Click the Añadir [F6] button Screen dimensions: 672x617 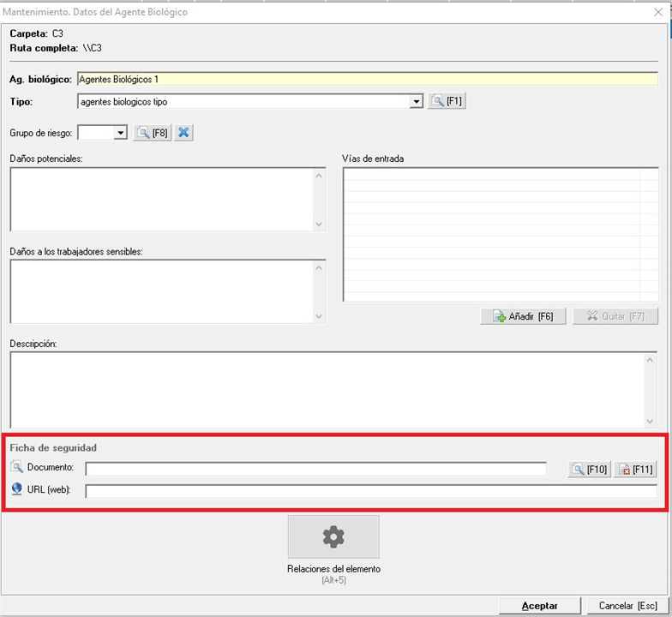point(523,316)
